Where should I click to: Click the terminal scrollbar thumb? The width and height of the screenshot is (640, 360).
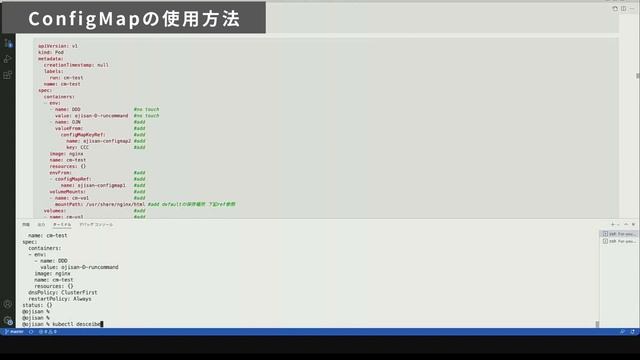[597, 324]
